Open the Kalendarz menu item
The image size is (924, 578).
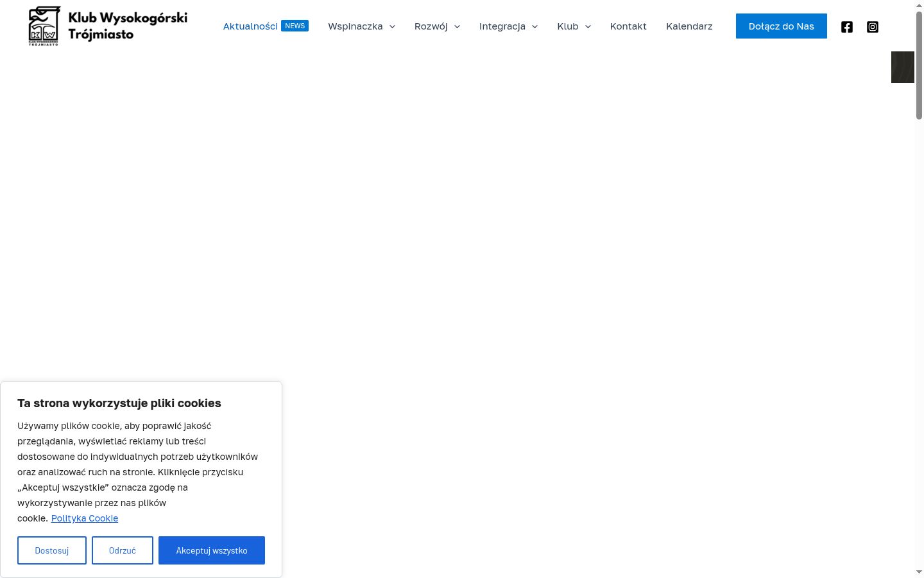689,26
